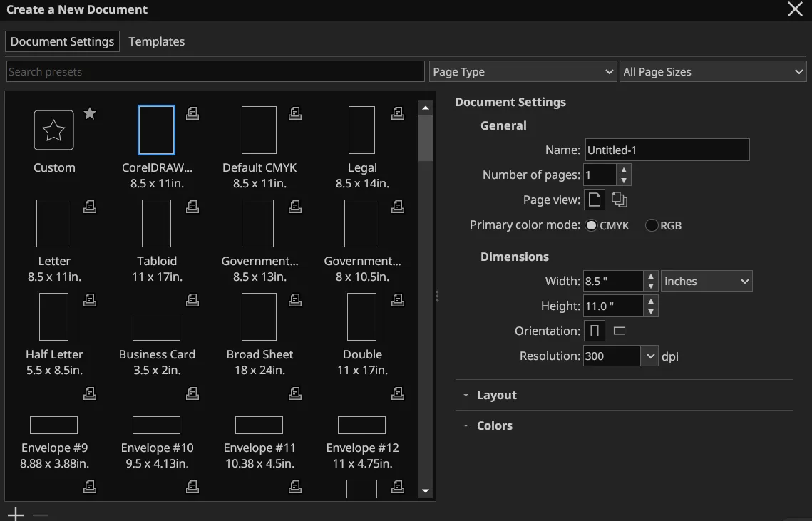Select RGB primary color mode

(652, 225)
